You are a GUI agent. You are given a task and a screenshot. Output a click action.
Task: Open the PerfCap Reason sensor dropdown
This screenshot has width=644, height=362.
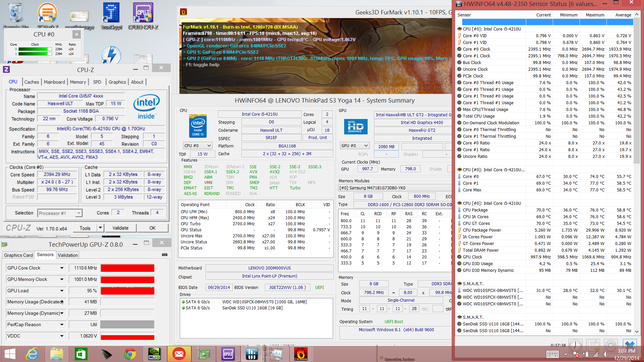click(62, 325)
